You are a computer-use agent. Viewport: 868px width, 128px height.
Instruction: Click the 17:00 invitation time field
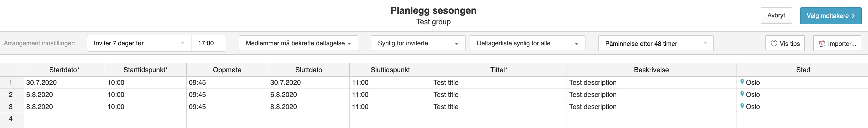[x=208, y=43]
